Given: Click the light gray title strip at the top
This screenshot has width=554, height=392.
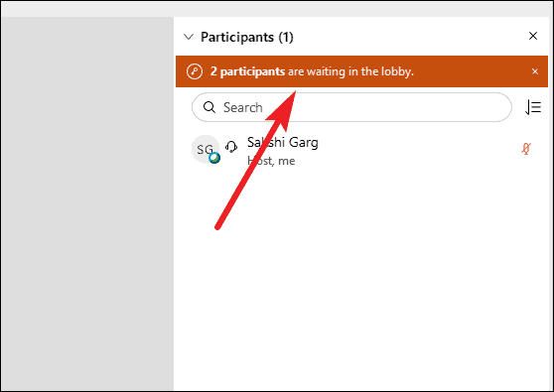Looking at the screenshot, I should point(277,10).
